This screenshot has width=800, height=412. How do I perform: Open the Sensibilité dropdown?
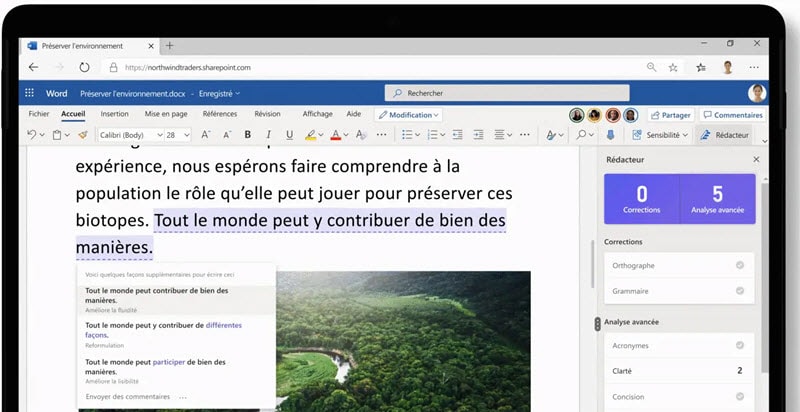(x=660, y=135)
